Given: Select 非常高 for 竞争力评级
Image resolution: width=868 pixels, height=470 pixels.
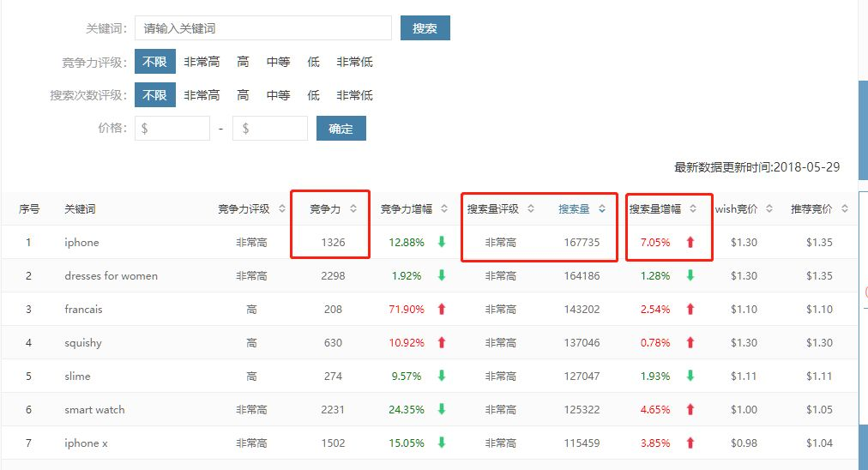Looking at the screenshot, I should (x=202, y=62).
